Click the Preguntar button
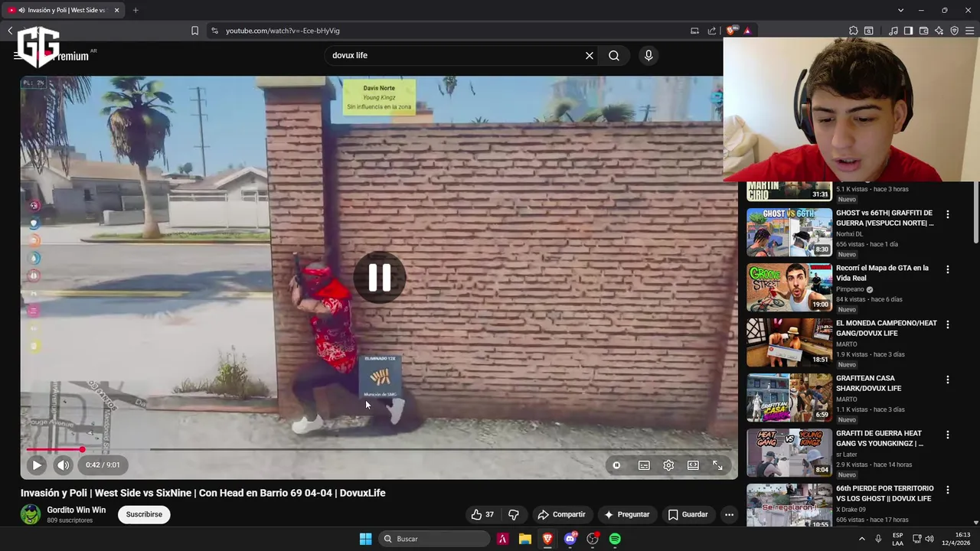The image size is (980, 551). (x=626, y=514)
